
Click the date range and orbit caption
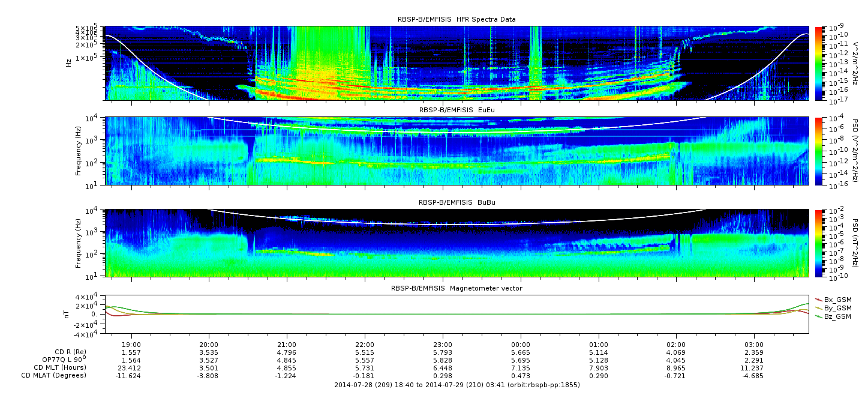(456, 384)
